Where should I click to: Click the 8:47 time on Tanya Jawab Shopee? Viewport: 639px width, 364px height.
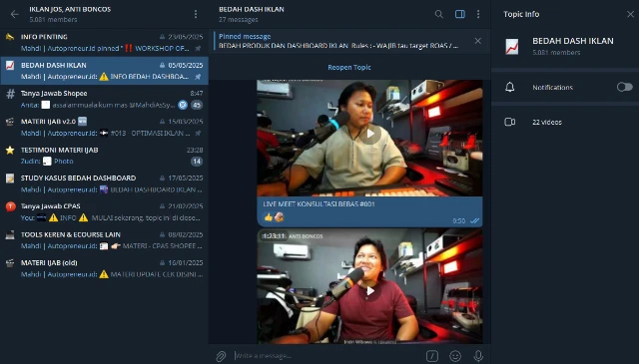197,93
